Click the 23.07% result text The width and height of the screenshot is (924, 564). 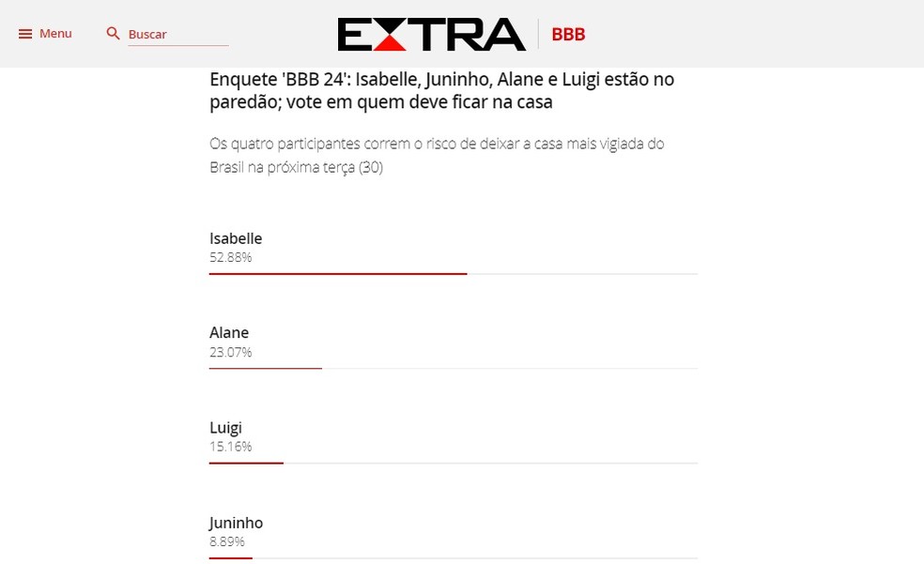[231, 352]
